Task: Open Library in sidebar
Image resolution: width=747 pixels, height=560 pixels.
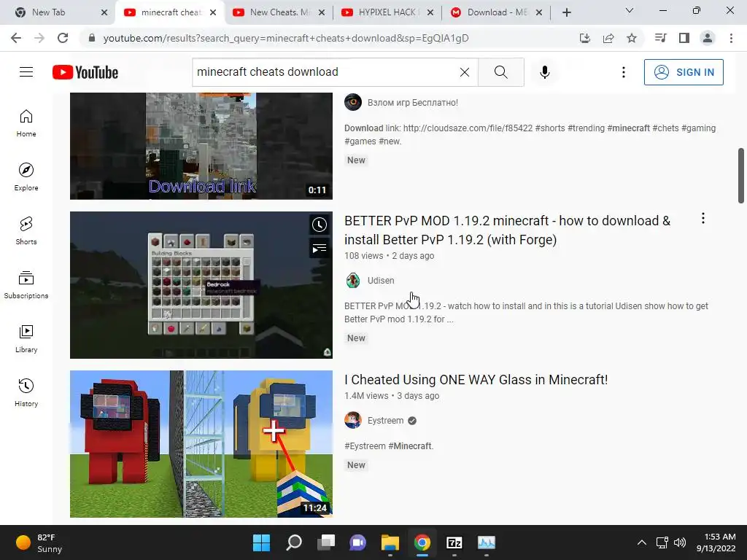Action: coord(26,338)
